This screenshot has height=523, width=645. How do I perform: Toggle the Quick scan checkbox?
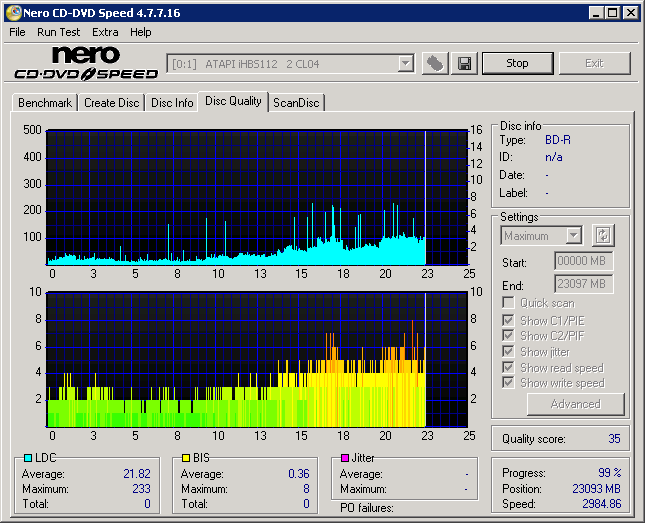509,303
